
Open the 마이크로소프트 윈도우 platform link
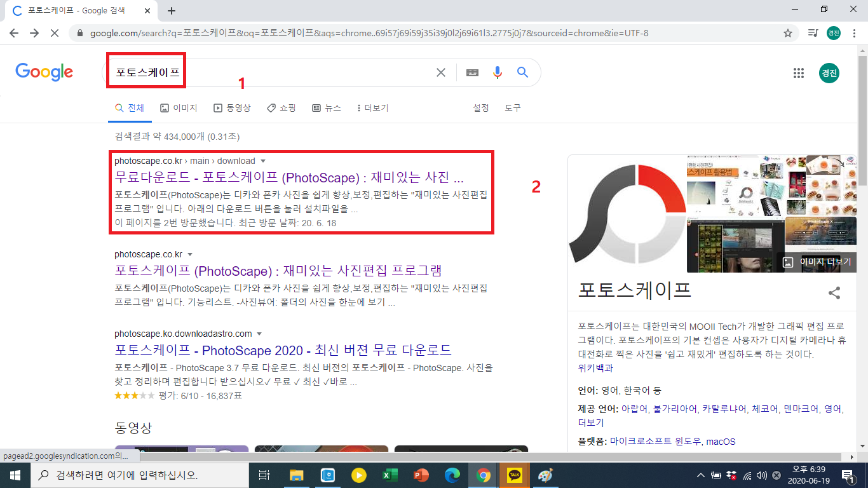pyautogui.click(x=656, y=441)
